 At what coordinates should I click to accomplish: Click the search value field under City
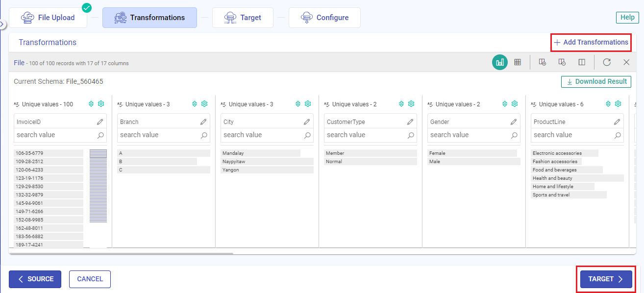pyautogui.click(x=262, y=135)
